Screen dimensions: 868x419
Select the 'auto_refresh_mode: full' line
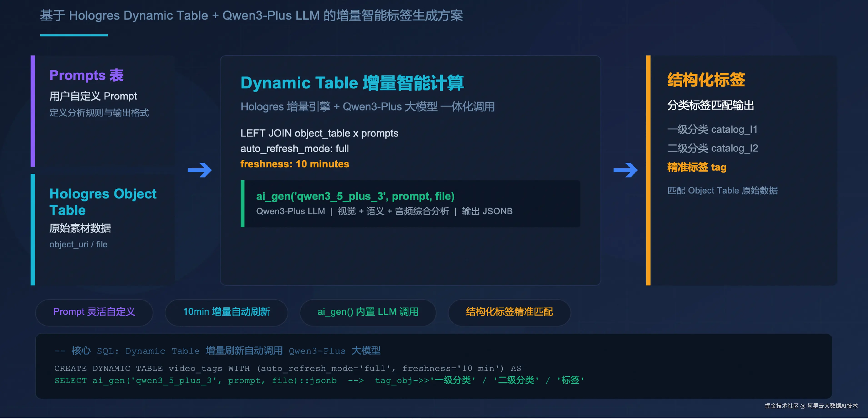[x=295, y=149]
